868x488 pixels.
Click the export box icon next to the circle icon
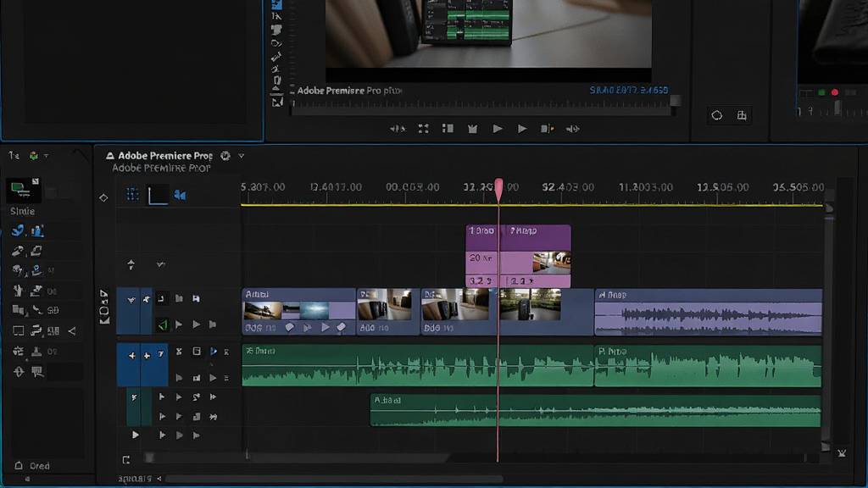point(742,115)
